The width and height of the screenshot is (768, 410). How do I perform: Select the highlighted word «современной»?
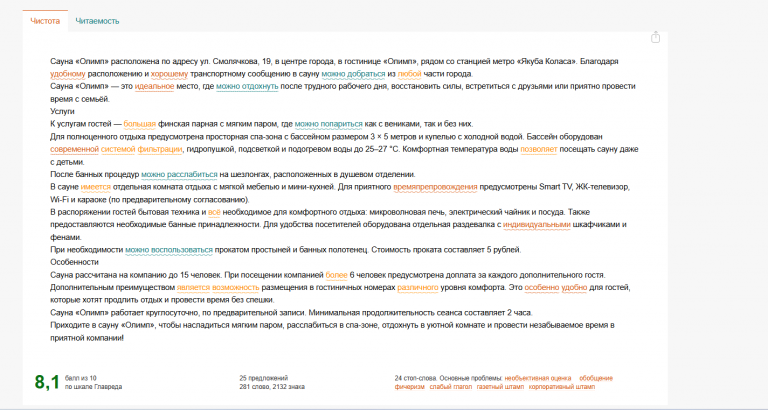(74, 149)
